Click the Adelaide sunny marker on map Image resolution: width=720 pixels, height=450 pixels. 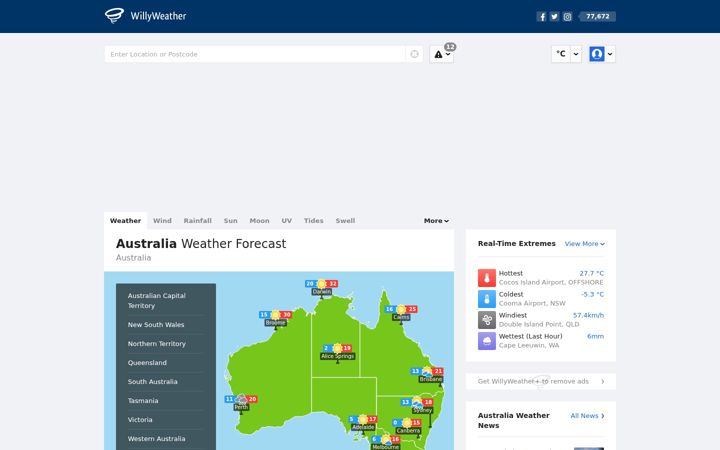point(363,423)
